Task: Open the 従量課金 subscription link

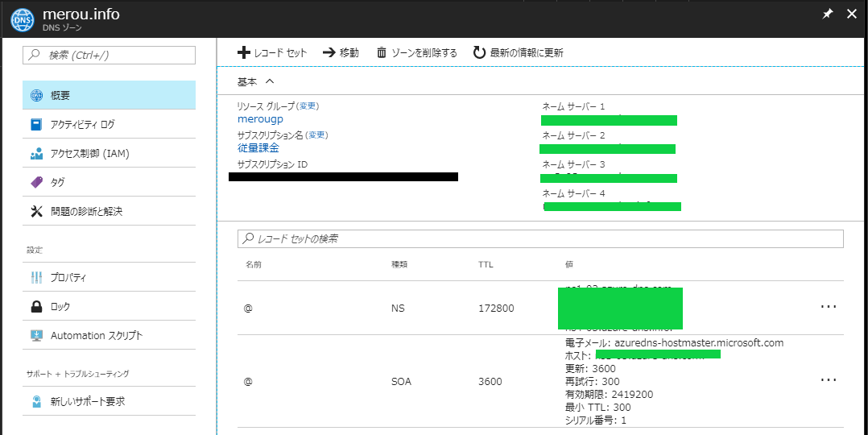Action: [x=258, y=147]
